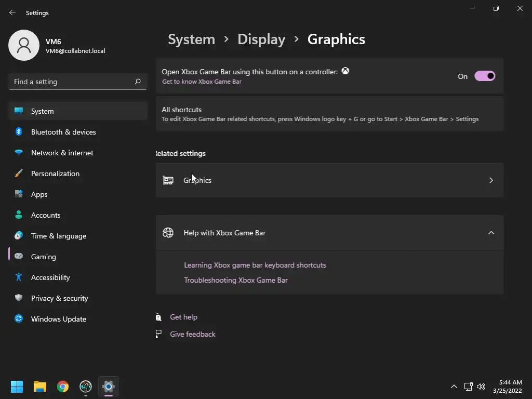Open Troubleshooting Xbox Game Bar link
Viewport: 532px width, 399px height.
236,280
